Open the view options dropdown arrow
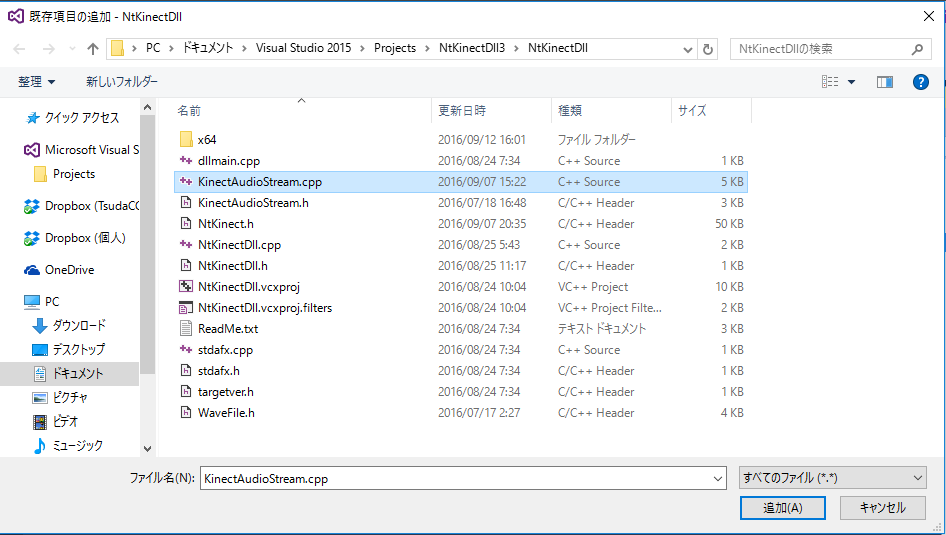The height and width of the screenshot is (535, 946). (x=851, y=82)
